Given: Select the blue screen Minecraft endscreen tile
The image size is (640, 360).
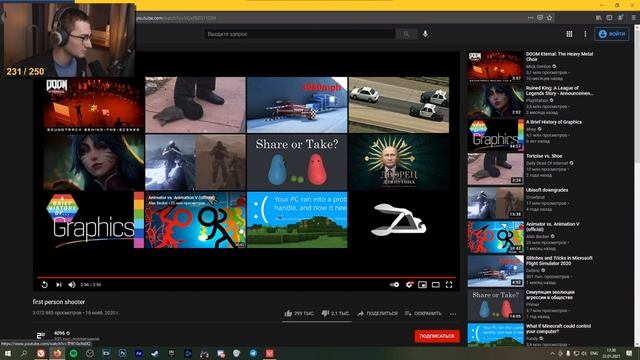Looking at the screenshot, I should pyautogui.click(x=297, y=220).
